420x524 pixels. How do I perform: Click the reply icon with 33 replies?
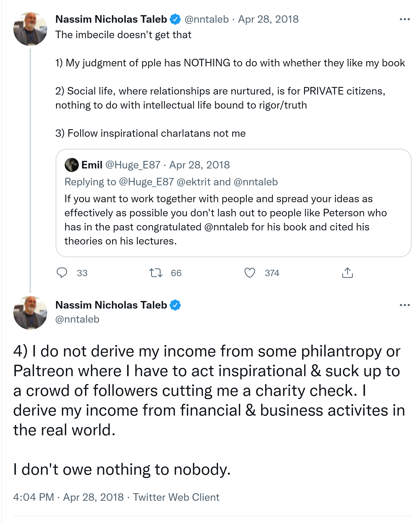tap(62, 273)
